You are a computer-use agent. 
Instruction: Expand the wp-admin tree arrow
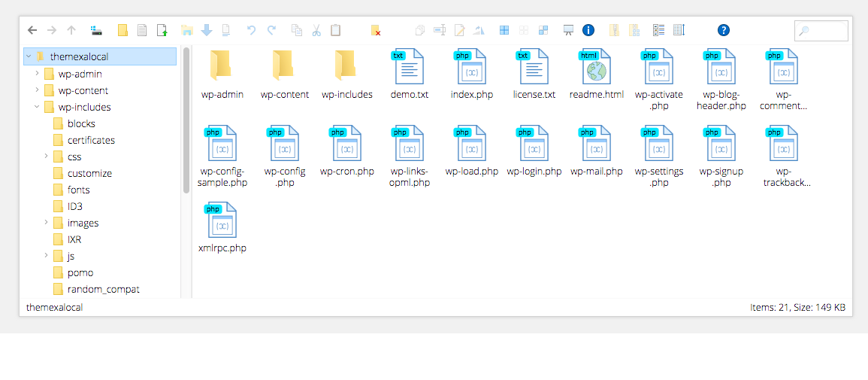tap(37, 74)
